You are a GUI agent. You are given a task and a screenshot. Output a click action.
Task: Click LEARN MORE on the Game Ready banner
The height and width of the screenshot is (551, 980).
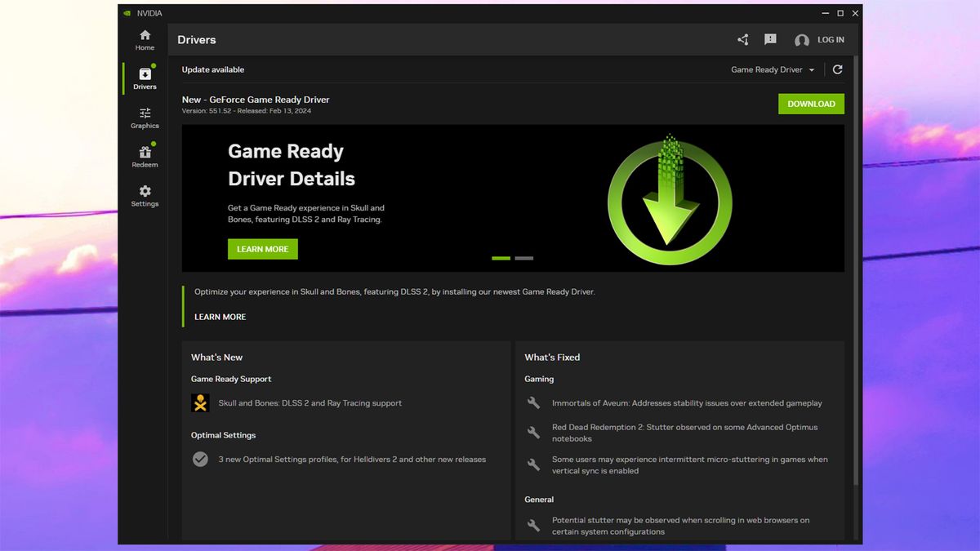(x=262, y=249)
